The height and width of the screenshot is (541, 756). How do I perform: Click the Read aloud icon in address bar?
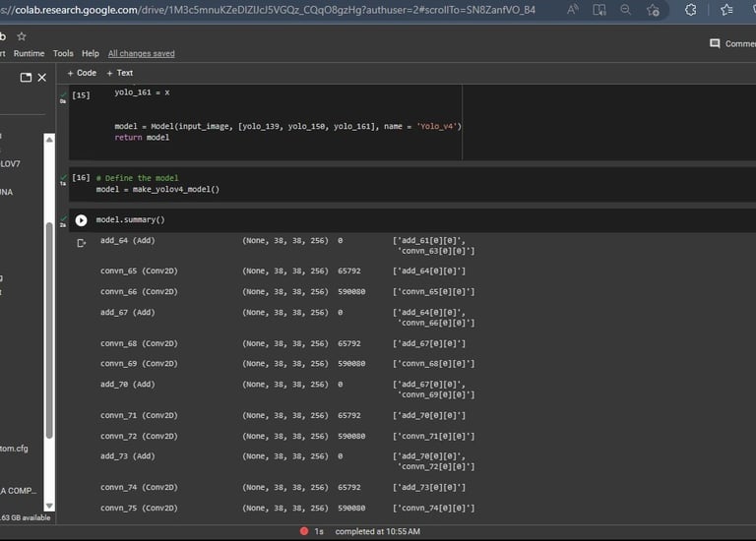(x=574, y=10)
